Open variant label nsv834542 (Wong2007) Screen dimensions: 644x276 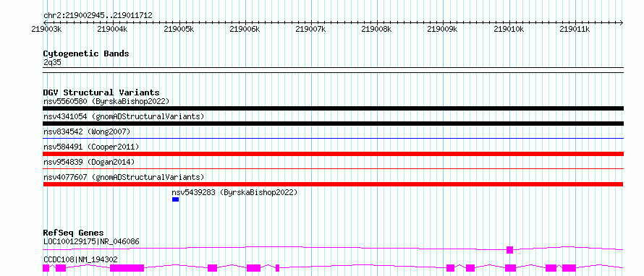87,131
